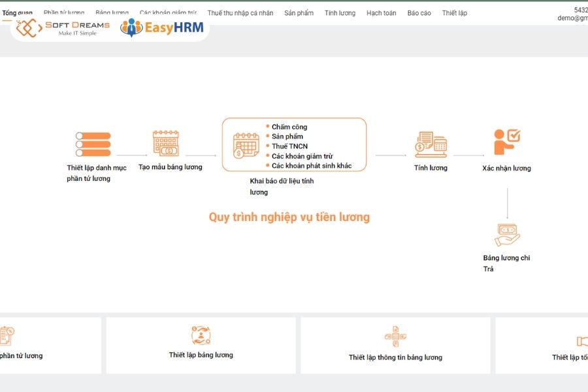Open the Thiết lập bảng lương card
This screenshot has width=588, height=392.
pyautogui.click(x=201, y=346)
